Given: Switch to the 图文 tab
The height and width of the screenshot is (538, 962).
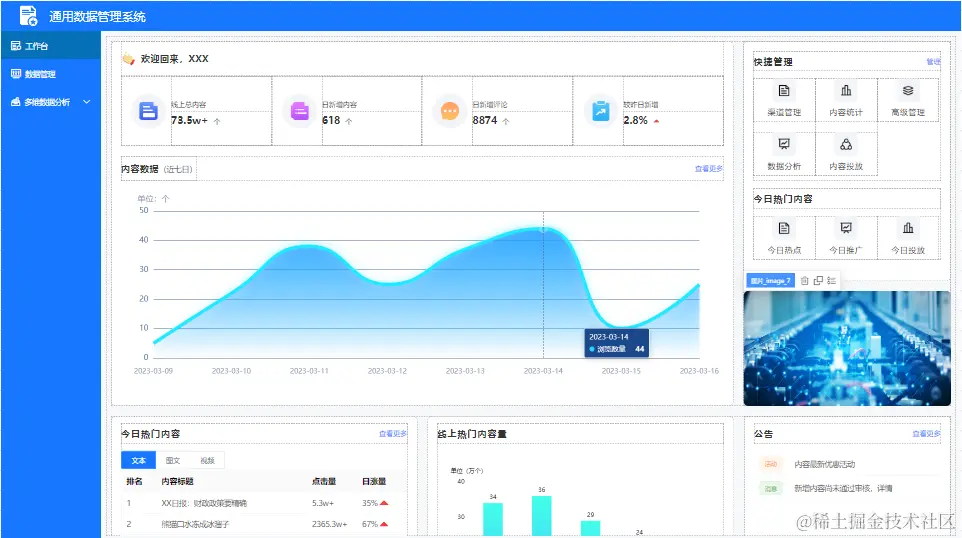Looking at the screenshot, I should pos(173,460).
